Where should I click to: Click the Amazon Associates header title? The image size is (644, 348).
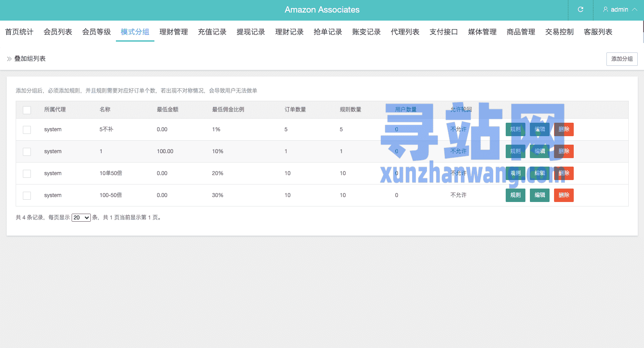point(322,10)
